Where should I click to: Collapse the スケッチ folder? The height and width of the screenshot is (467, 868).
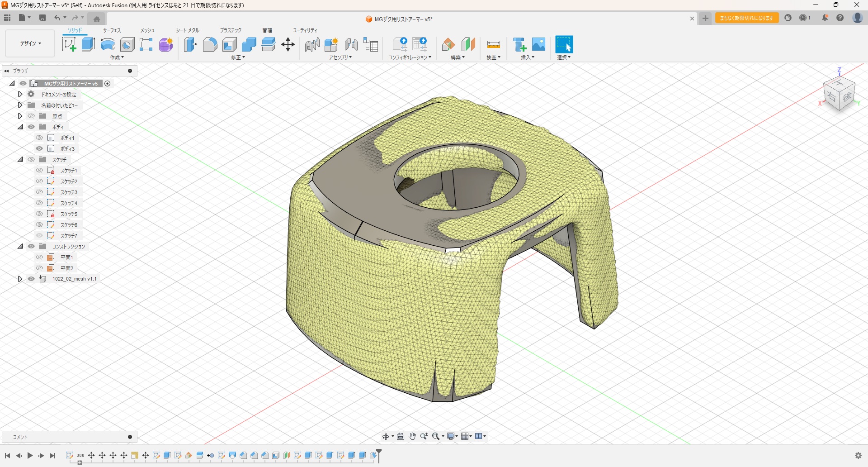click(x=20, y=159)
